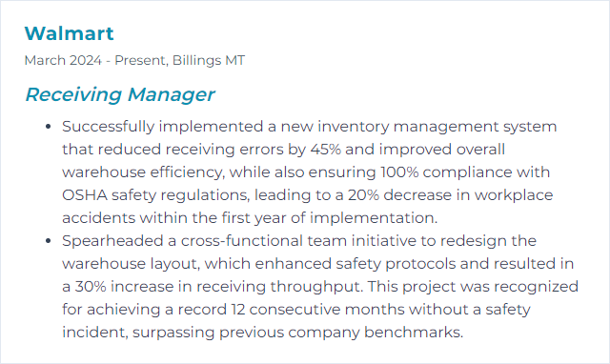Click the first bullet point marker

pos(49,127)
